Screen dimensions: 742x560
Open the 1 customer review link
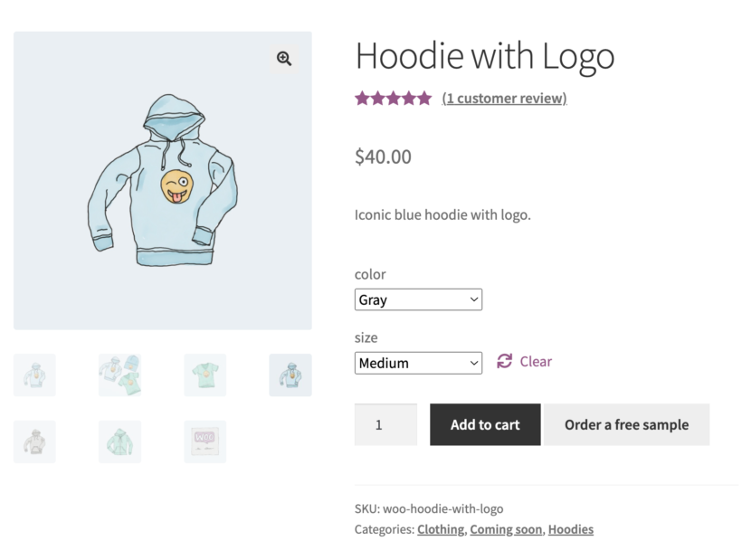pos(504,99)
